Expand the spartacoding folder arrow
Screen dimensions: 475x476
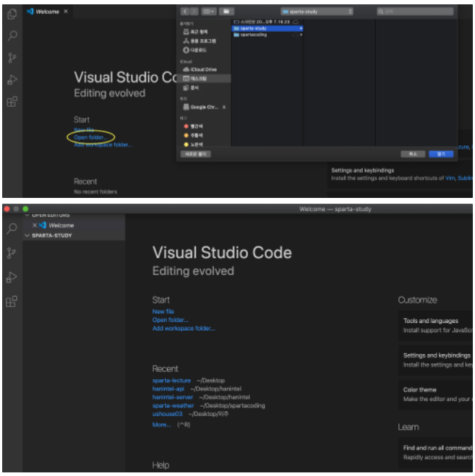[301, 35]
